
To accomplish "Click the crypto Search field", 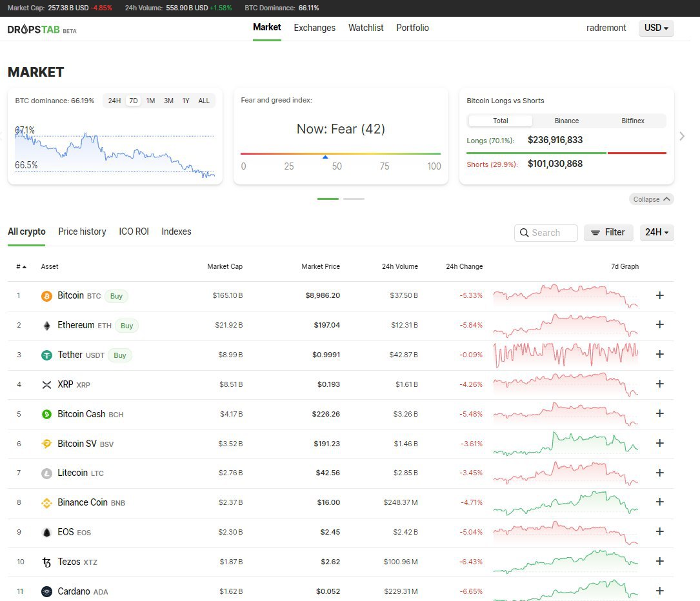I will (546, 233).
